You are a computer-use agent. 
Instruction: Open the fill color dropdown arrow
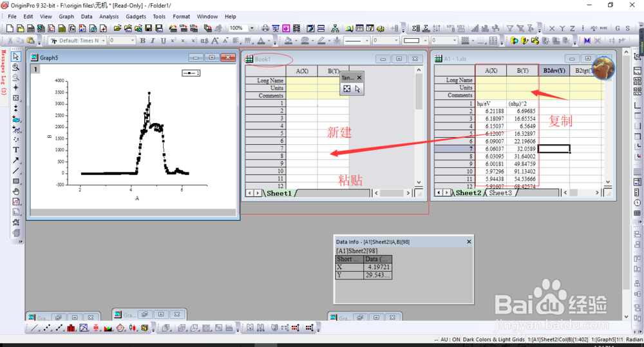pos(296,41)
